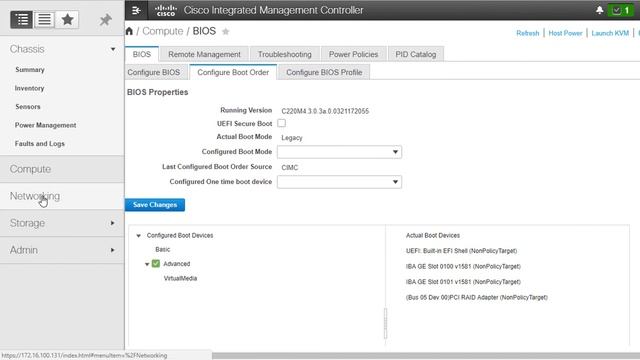Open Faults and Logs under Chassis

pos(40,144)
